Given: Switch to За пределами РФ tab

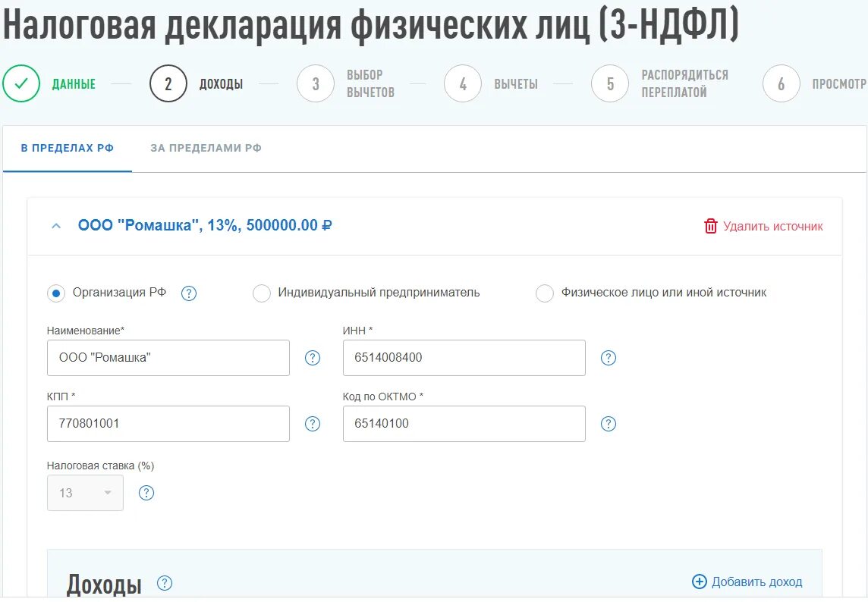Looking at the screenshot, I should click(206, 149).
